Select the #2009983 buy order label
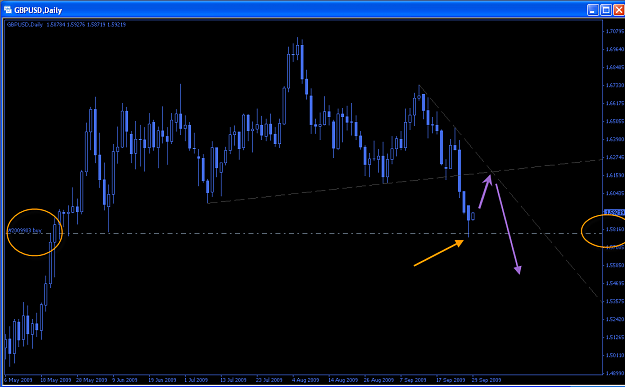Image resolution: width=625 pixels, height=387 pixels. pyautogui.click(x=25, y=230)
